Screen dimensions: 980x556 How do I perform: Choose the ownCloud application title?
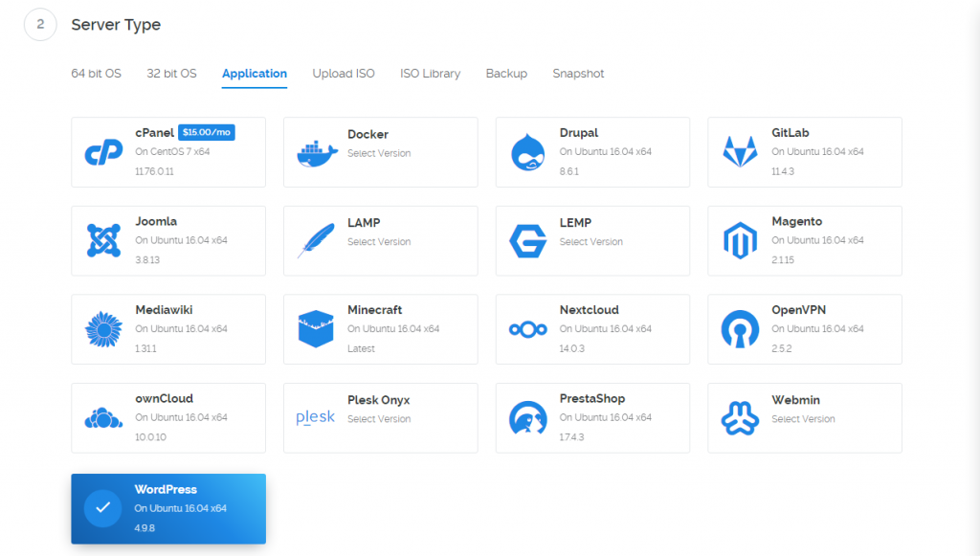165,398
